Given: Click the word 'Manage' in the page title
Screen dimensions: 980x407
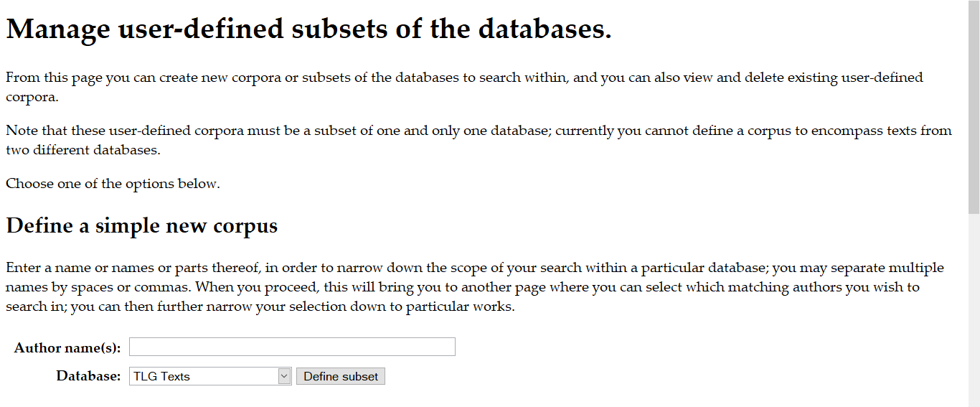Looking at the screenshot, I should pos(58,29).
